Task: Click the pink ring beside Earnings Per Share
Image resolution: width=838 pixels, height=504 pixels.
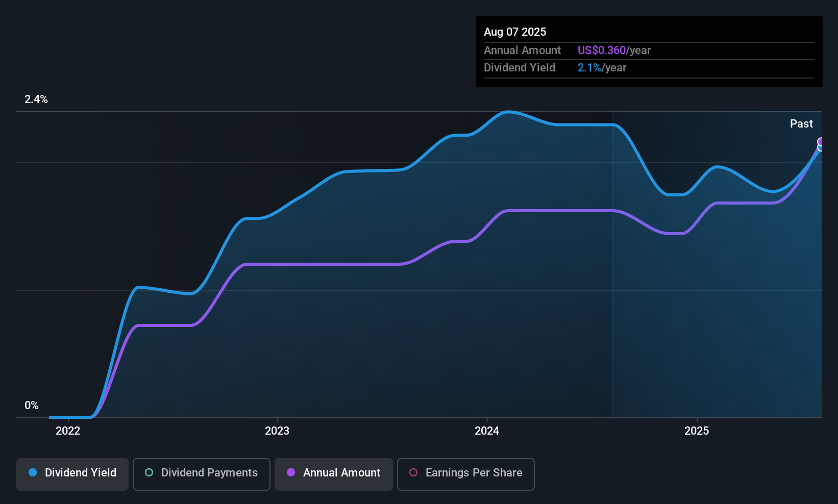Action: point(413,473)
